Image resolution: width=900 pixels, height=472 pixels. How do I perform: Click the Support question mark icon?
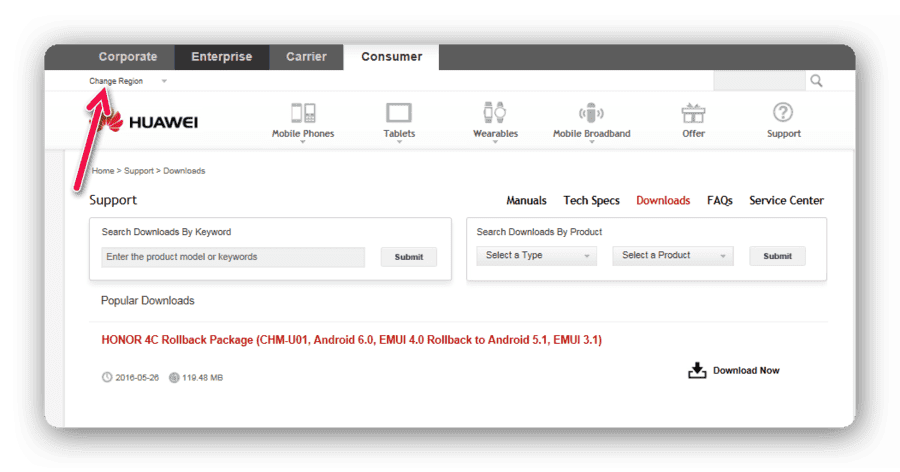[783, 112]
